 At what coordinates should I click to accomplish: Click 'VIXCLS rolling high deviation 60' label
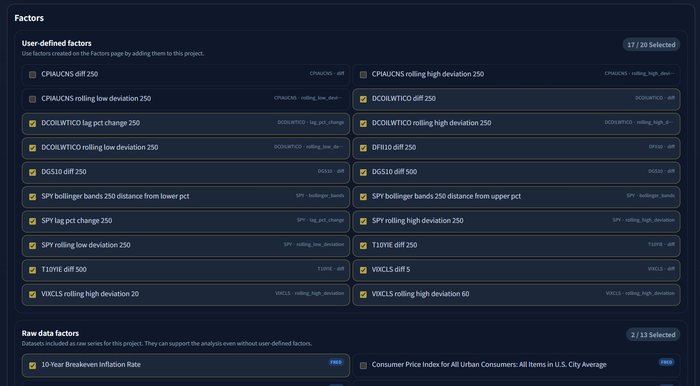click(x=420, y=294)
